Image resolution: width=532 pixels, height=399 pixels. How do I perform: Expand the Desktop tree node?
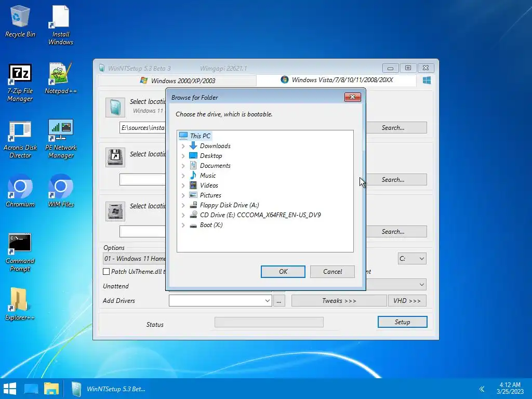tap(183, 156)
